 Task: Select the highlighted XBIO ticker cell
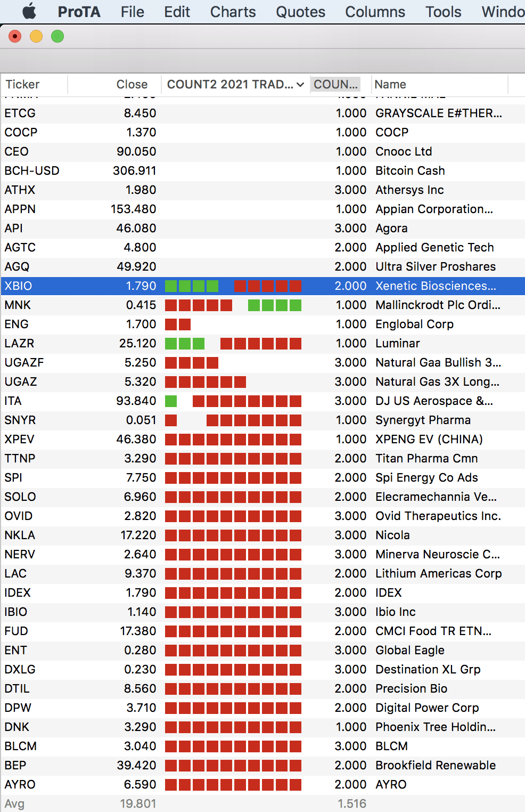(x=18, y=286)
